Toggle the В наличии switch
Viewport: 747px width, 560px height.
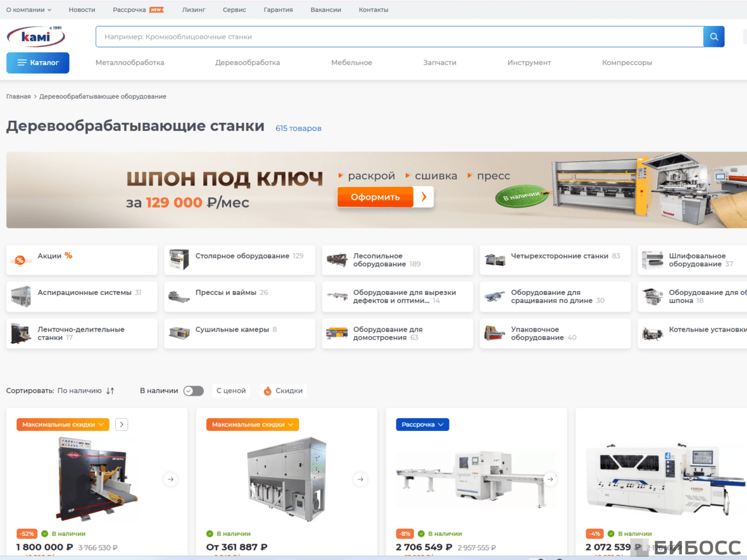194,391
